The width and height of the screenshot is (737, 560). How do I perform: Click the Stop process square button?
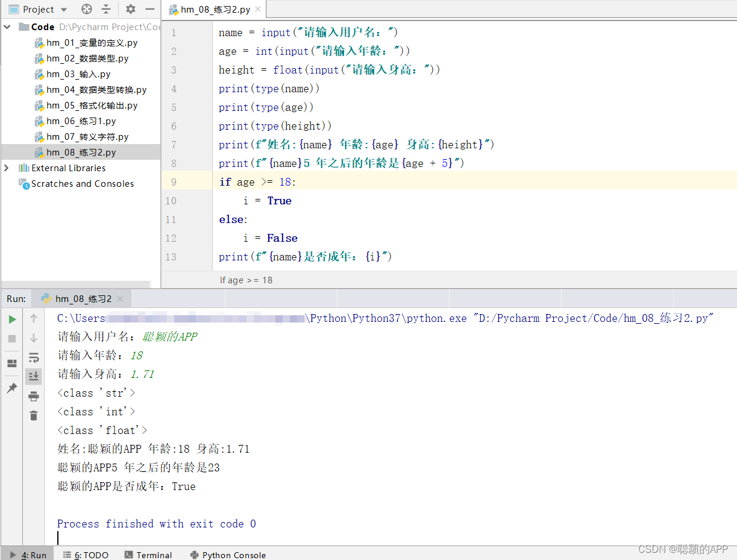point(12,338)
